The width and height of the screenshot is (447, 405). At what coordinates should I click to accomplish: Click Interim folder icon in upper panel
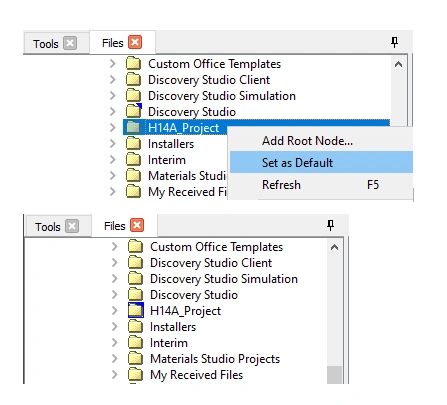(x=133, y=159)
